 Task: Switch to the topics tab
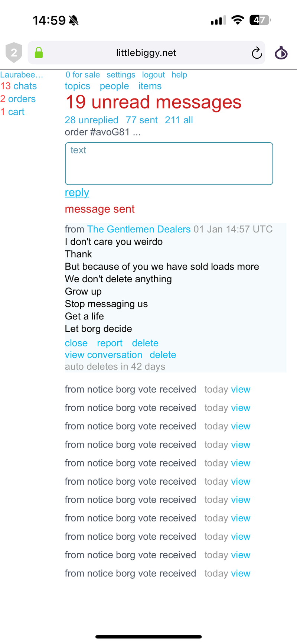(x=77, y=86)
